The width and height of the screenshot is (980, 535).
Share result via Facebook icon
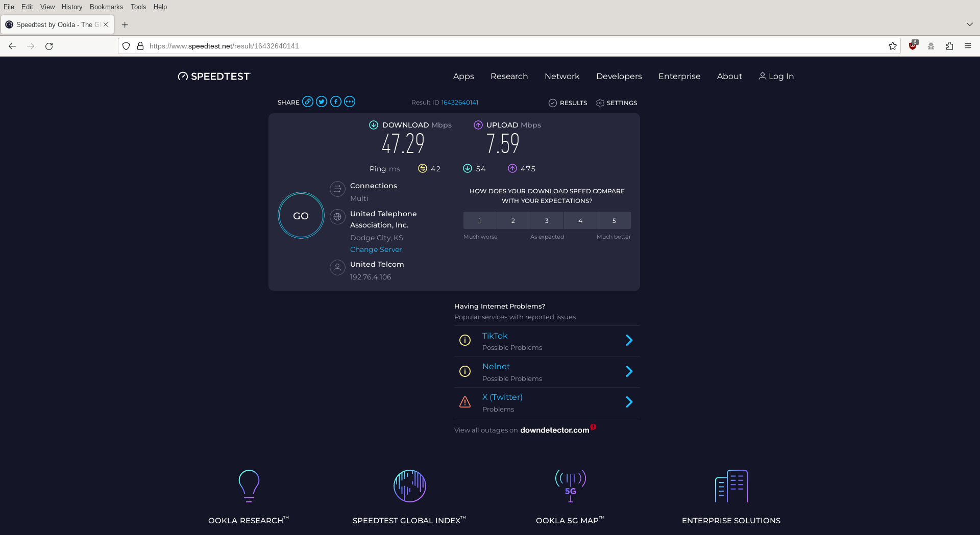(335, 101)
